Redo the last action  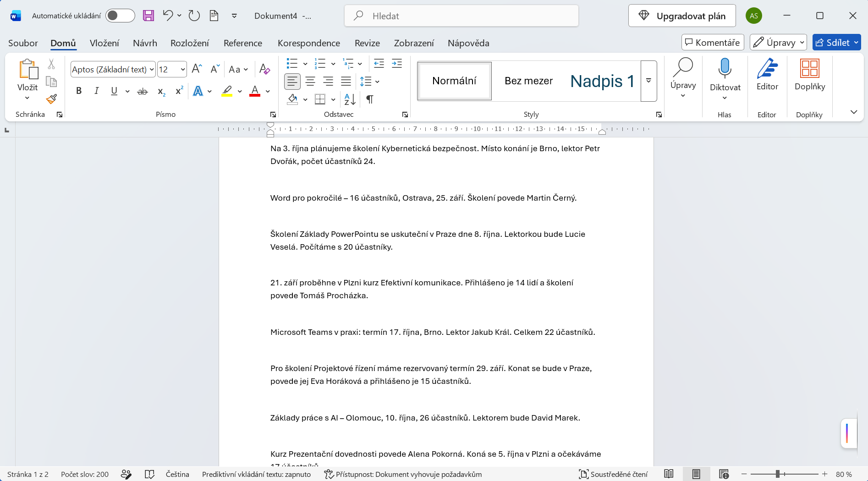click(x=194, y=16)
